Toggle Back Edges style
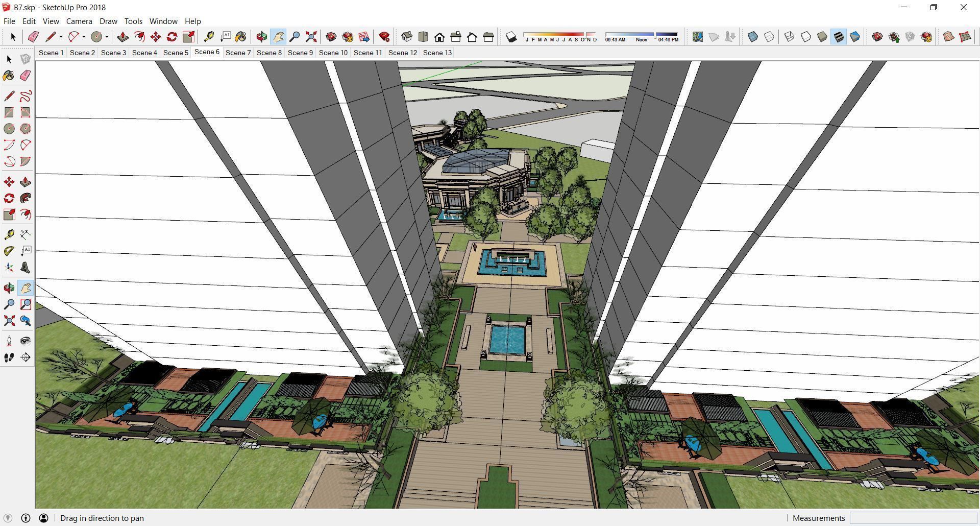 769,37
